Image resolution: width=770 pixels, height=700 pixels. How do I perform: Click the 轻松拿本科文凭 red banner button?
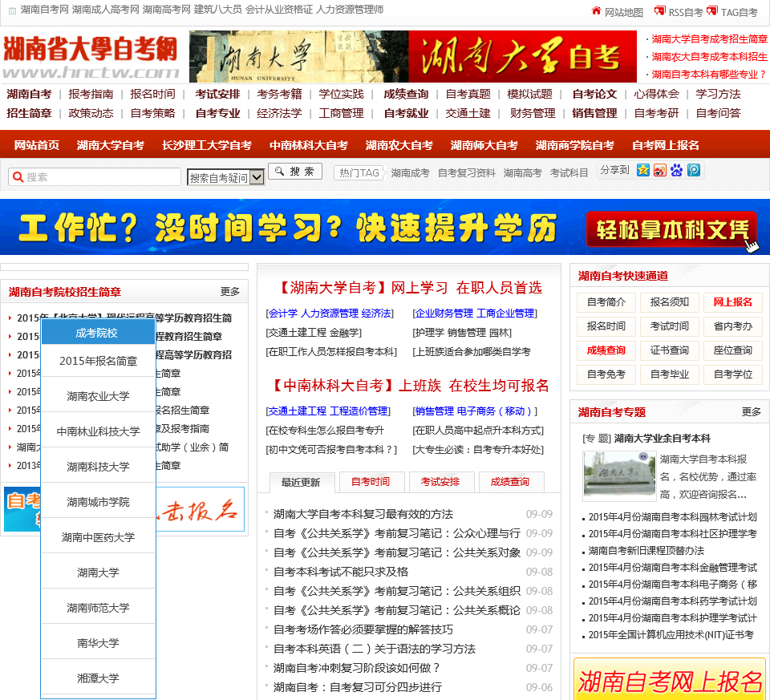(672, 229)
